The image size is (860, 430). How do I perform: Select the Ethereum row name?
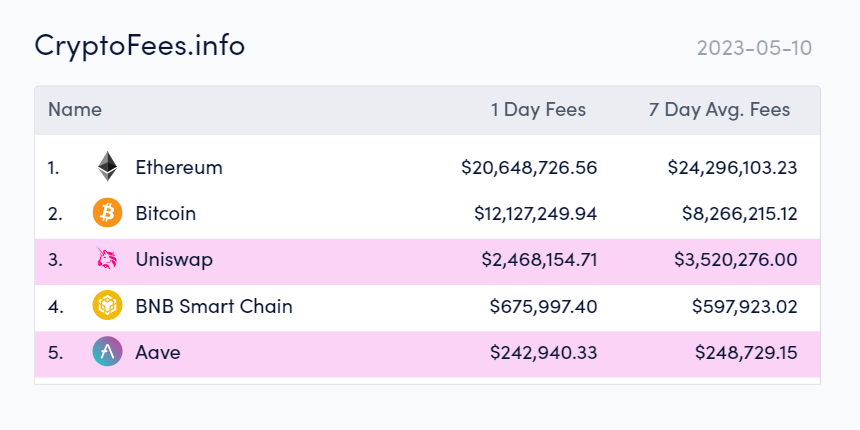179,167
